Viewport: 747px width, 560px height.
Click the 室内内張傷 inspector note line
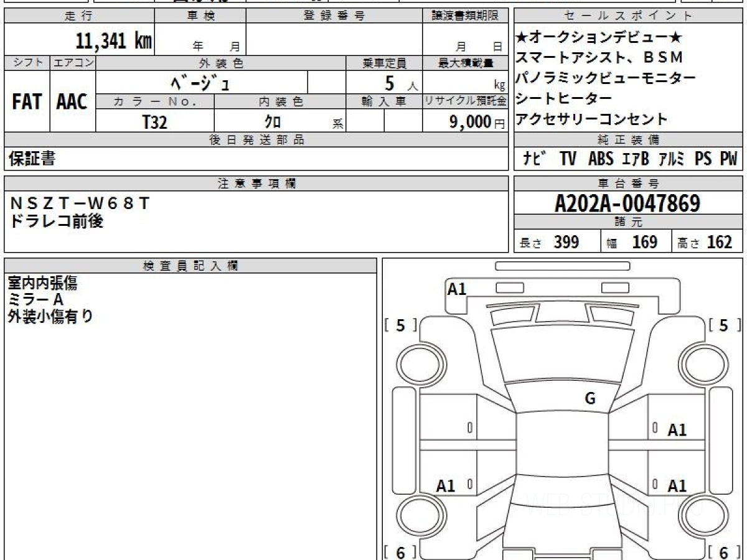[x=42, y=283]
